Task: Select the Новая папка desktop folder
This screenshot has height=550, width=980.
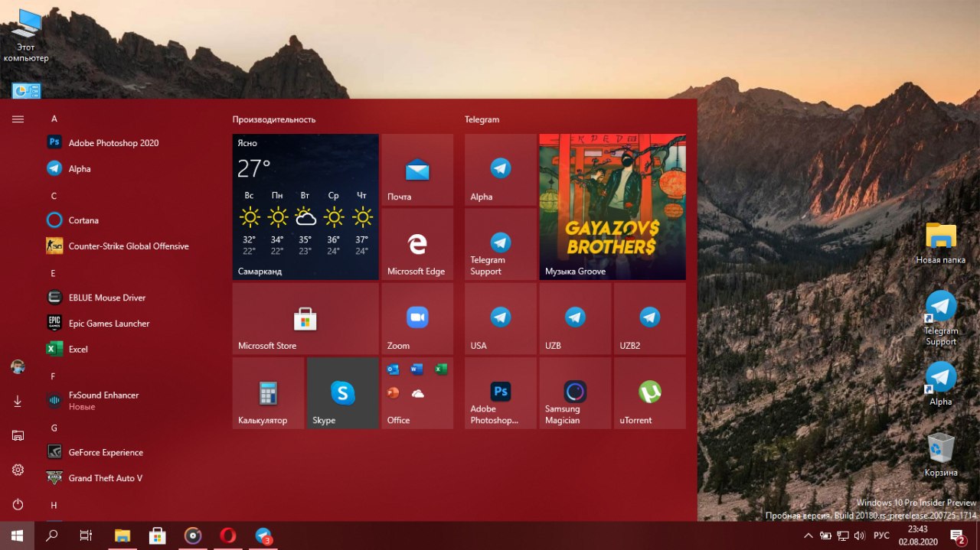Action: pyautogui.click(x=941, y=243)
